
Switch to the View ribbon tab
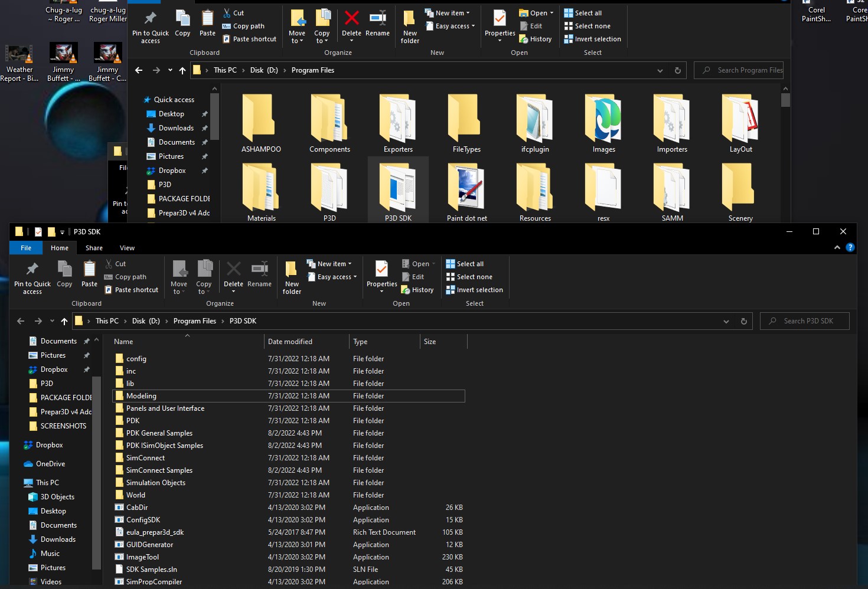click(127, 248)
